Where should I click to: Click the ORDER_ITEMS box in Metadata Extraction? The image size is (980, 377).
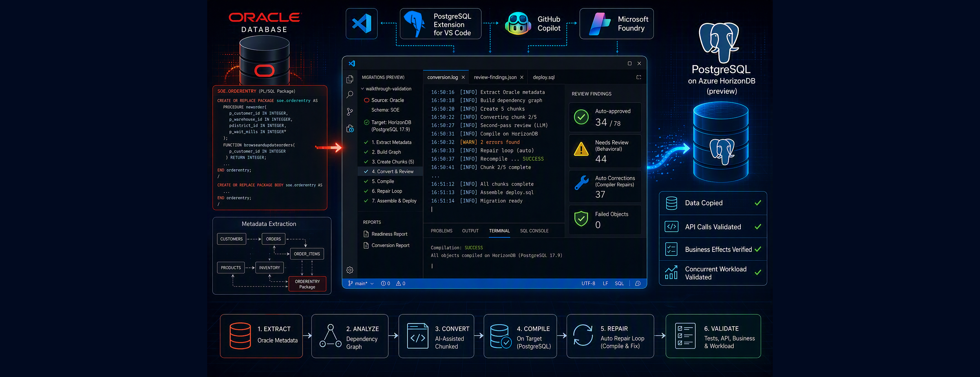[307, 254]
